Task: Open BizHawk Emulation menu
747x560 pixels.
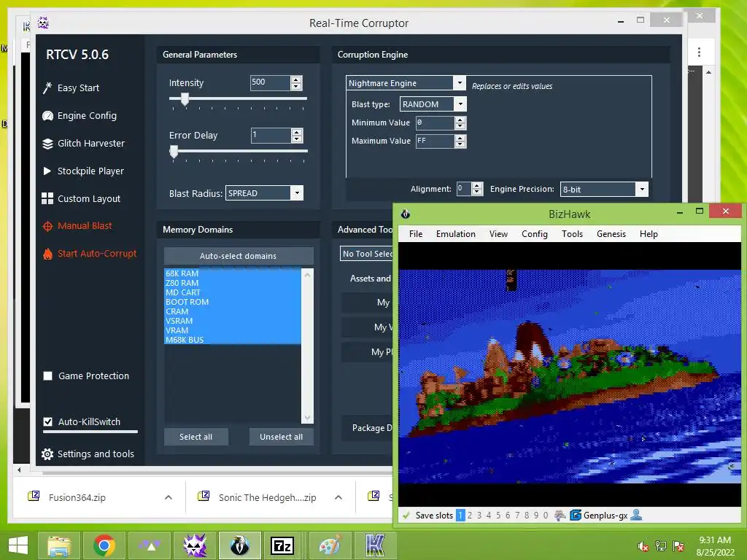Action: (456, 234)
